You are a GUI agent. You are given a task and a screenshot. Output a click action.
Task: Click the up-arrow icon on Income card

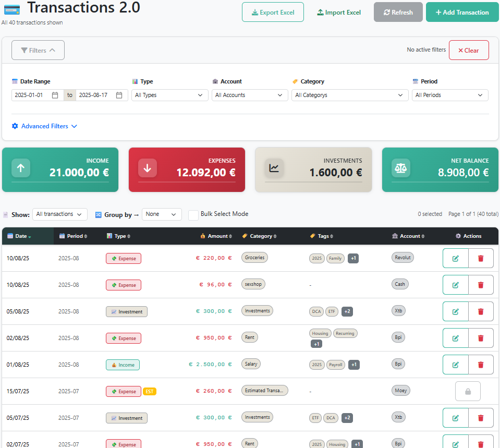pos(21,168)
